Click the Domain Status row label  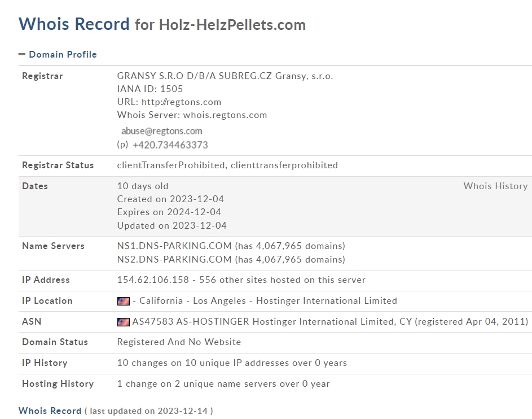tap(55, 342)
